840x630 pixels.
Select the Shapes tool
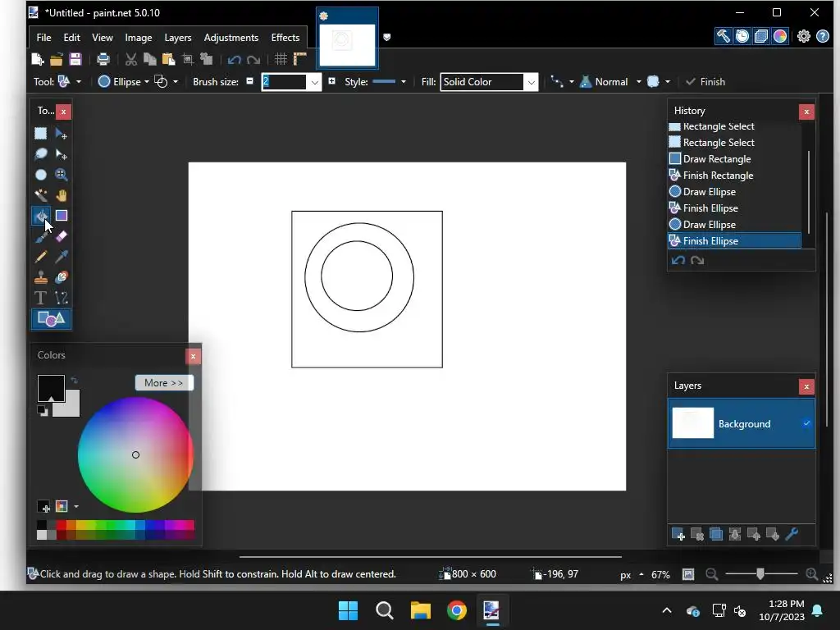point(51,319)
